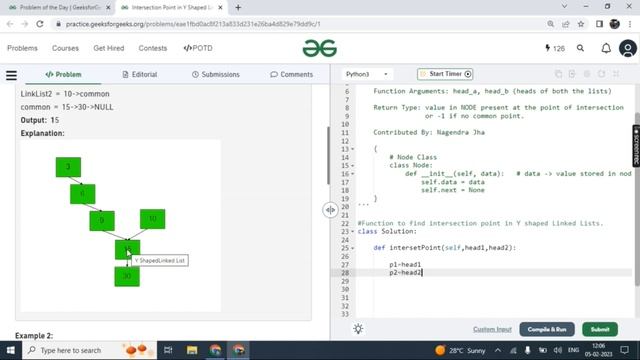
Task: Click the copy code icon in editor toolbar
Action: [558, 74]
